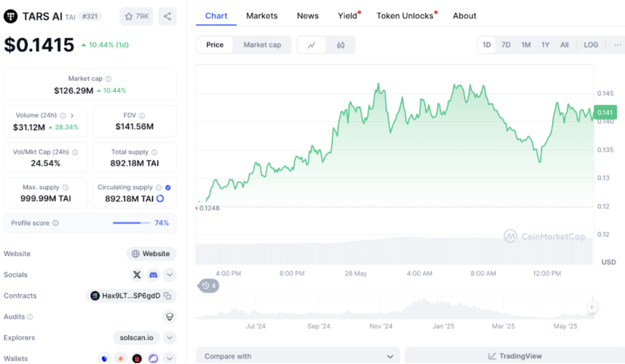
Task: Select 1D time range
Action: [486, 45]
